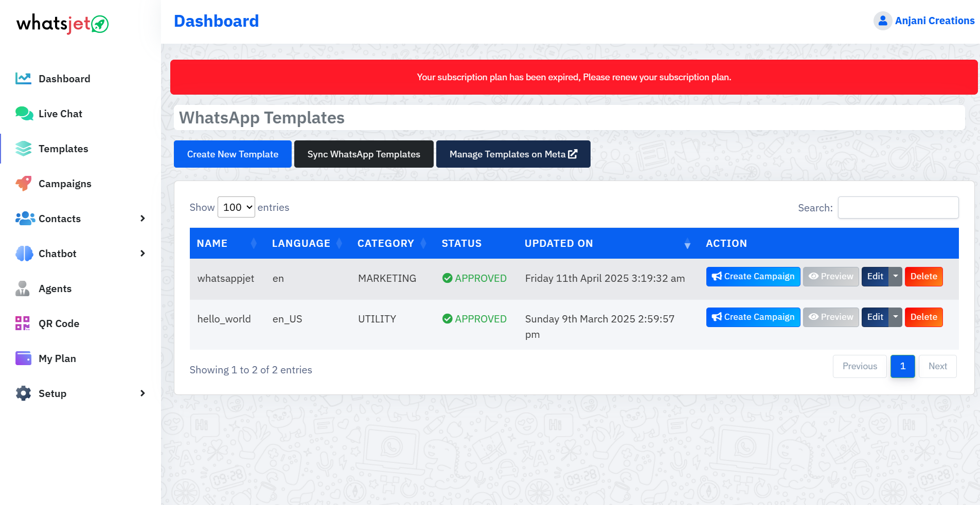The height and width of the screenshot is (505, 980).
Task: Click the user avatar icon beside Anjani Creations
Action: [883, 21]
